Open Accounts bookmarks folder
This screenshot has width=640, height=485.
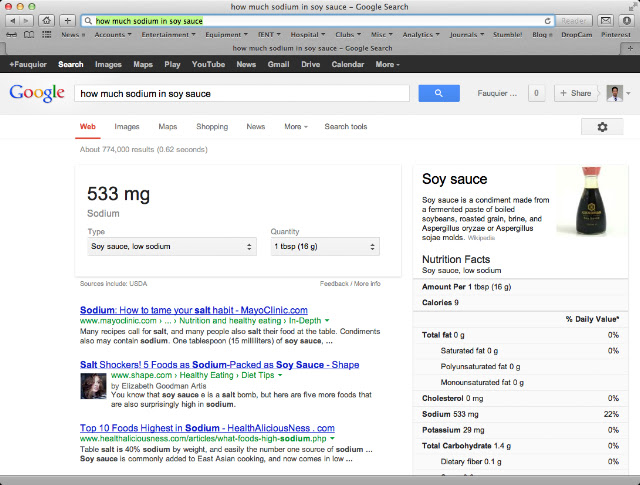pyautogui.click(x=113, y=35)
